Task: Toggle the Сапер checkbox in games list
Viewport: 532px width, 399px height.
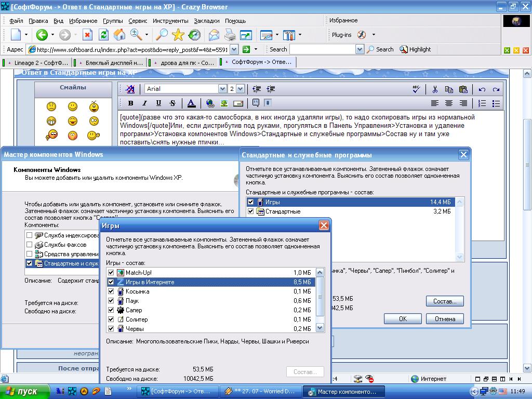Action: tap(111, 310)
